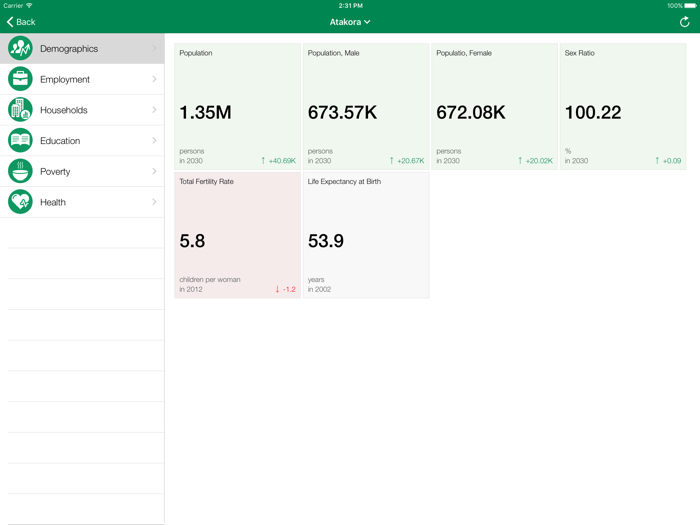Open the Sex Ratio card
Screen dimensions: 700x525
[623, 106]
